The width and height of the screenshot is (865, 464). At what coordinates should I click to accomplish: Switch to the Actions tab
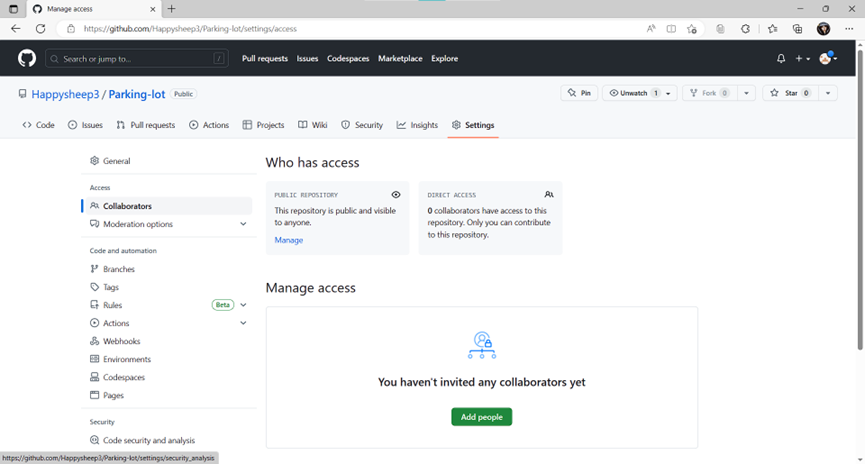[x=209, y=125]
